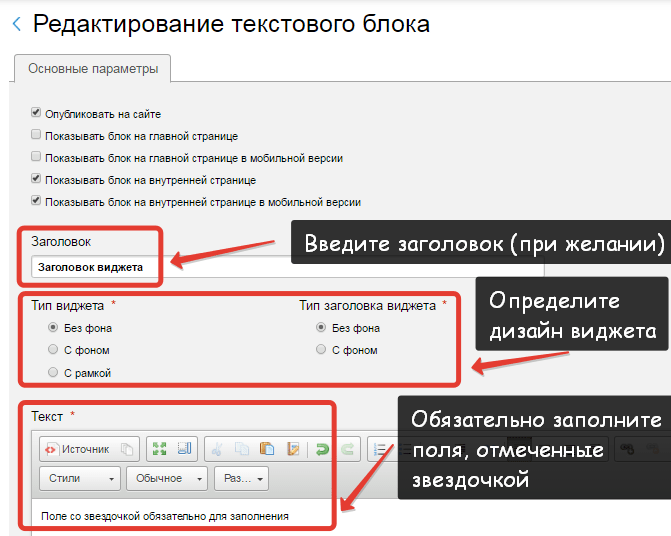Expand the 'Обычное' format dropdown
This screenshot has width=671, height=536.
pos(166,479)
